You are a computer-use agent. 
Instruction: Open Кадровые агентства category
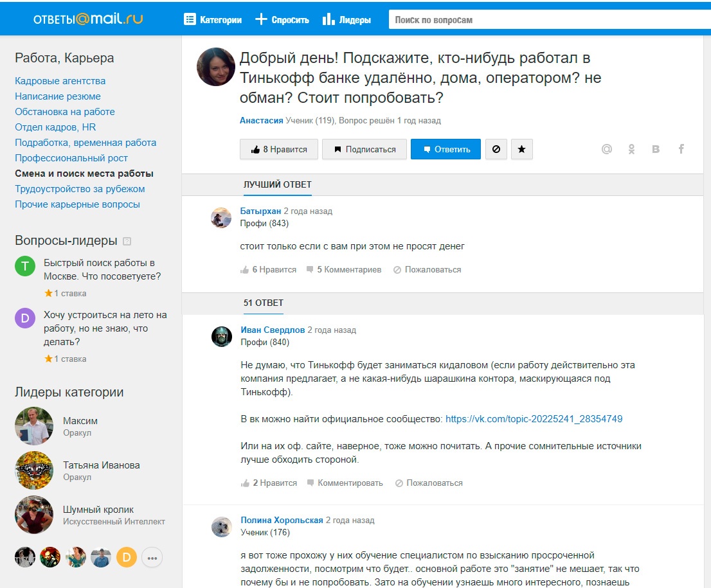[x=60, y=81]
